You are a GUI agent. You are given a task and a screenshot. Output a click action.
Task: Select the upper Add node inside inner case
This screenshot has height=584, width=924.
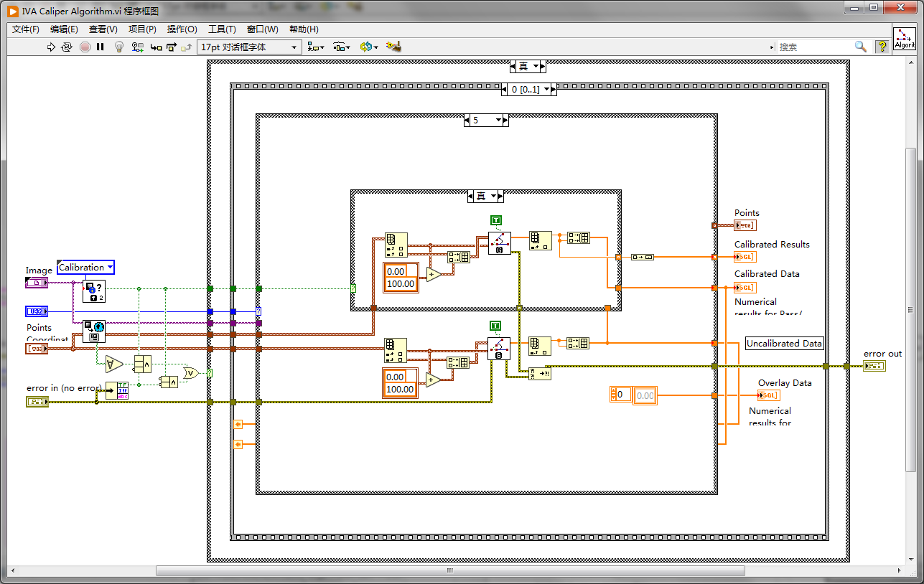pos(433,274)
